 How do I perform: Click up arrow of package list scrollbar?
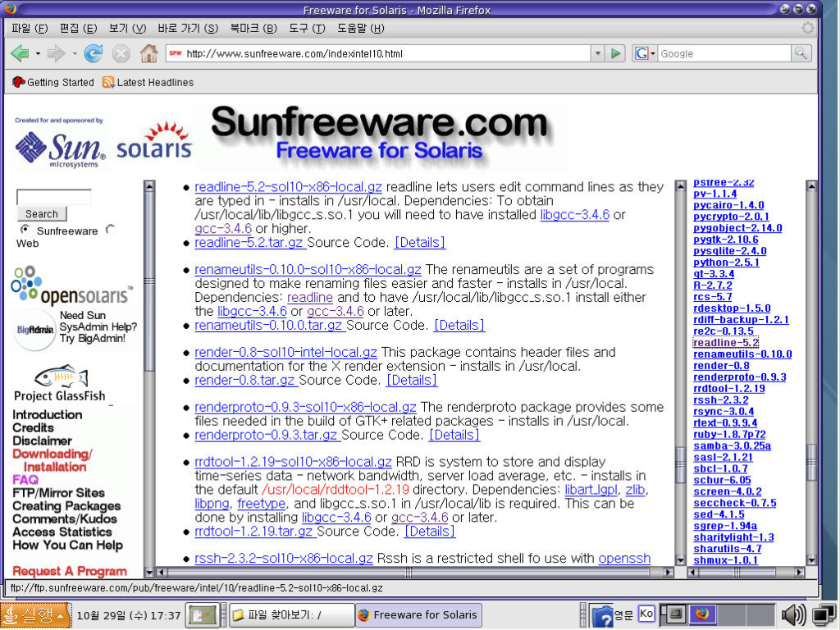click(x=811, y=186)
